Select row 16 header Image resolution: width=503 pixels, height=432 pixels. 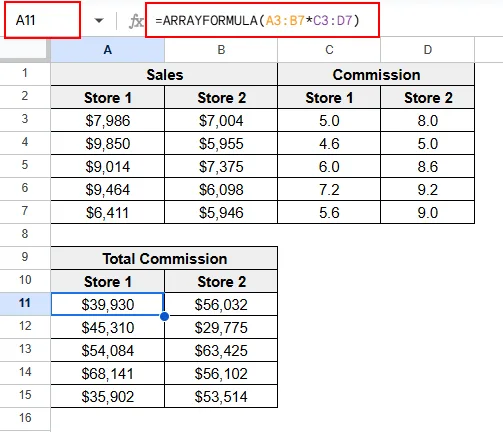(x=25, y=419)
